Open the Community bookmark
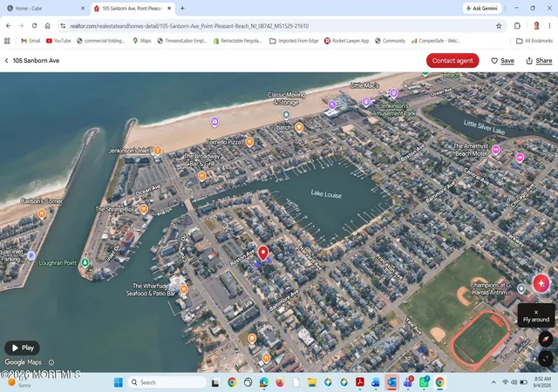Image resolution: width=558 pixels, height=392 pixels. click(390, 41)
